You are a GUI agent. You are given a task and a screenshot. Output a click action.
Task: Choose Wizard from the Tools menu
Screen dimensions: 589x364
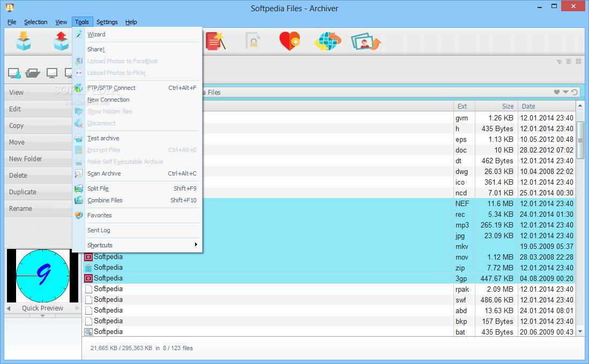[x=138, y=34]
